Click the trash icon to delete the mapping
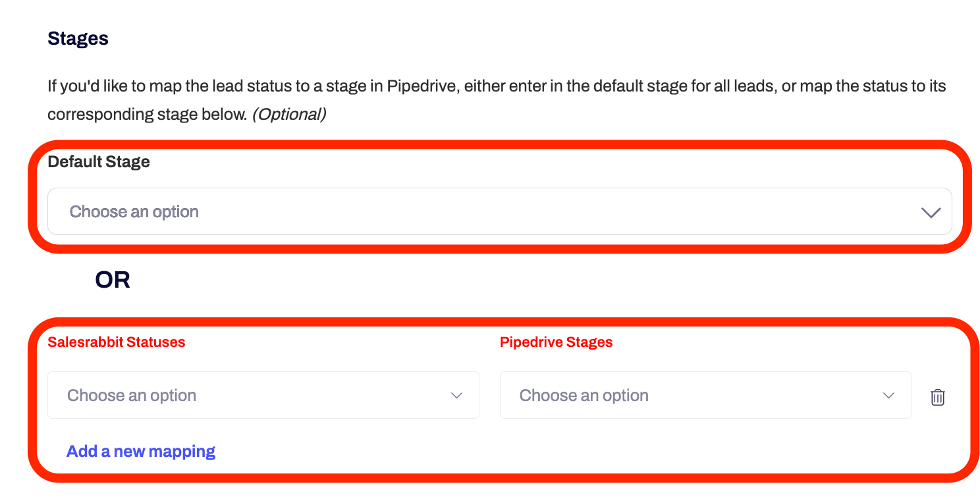The image size is (980, 503). click(937, 397)
